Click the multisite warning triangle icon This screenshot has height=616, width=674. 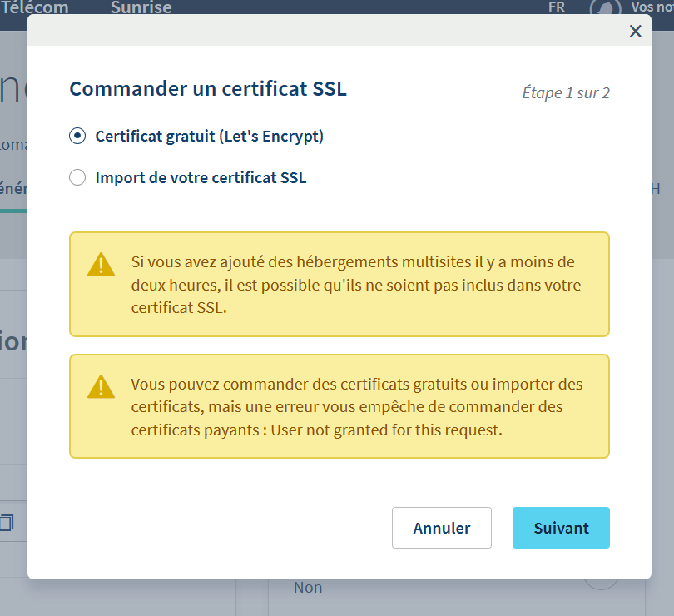coord(101,264)
